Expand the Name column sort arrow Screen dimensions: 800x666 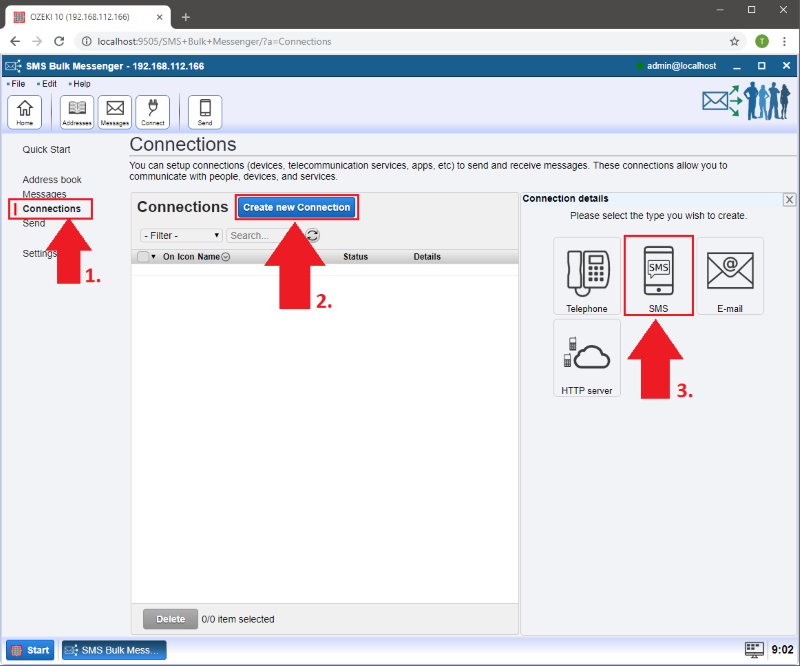[226, 257]
